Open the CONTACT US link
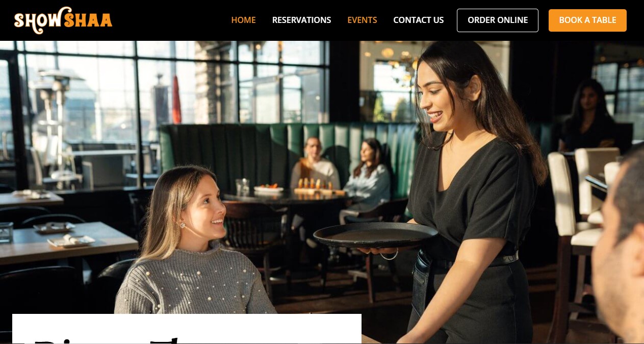 [x=418, y=20]
